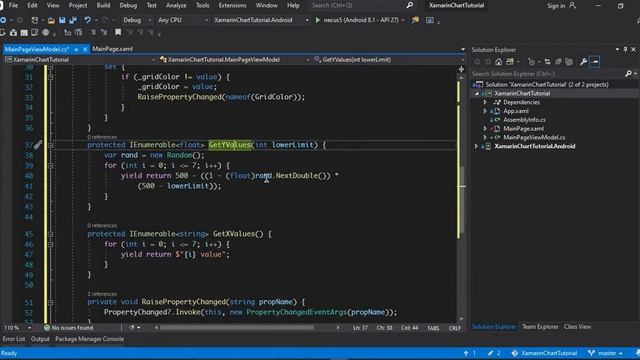
Task: Expand the XamarinChartTutorial.Android project
Action: click(476, 146)
